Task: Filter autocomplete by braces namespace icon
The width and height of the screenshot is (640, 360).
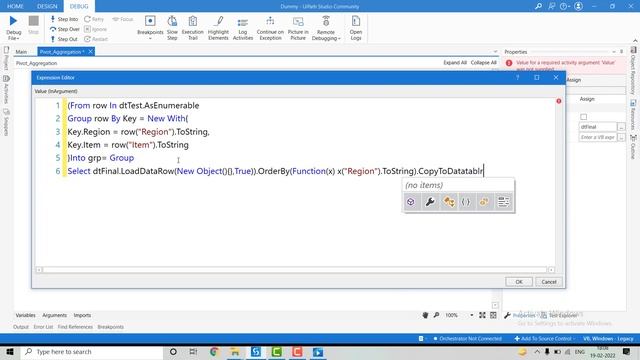Action: click(466, 202)
